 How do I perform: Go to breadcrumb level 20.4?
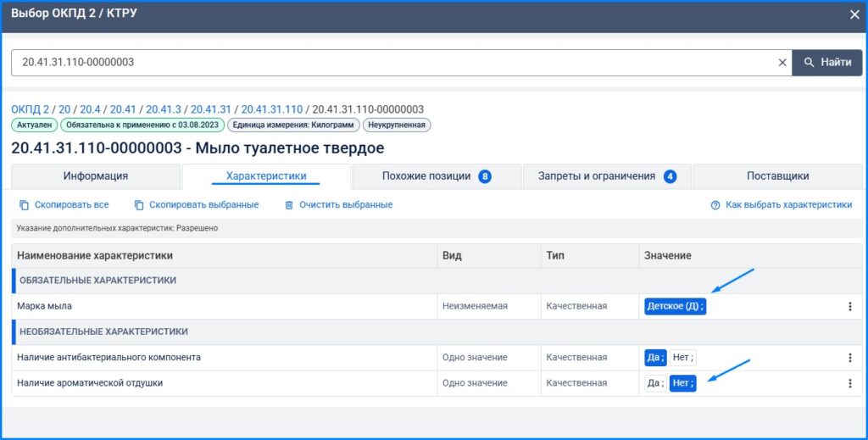(x=90, y=109)
